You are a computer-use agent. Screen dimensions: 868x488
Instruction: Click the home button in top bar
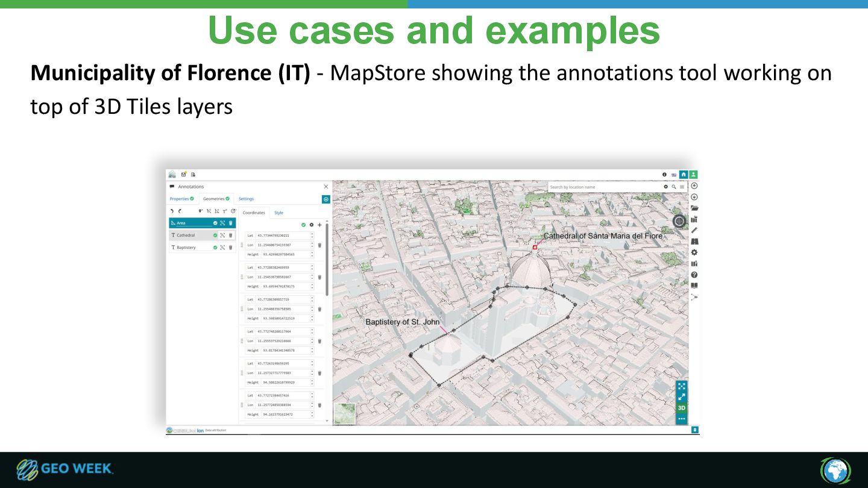pyautogui.click(x=684, y=175)
